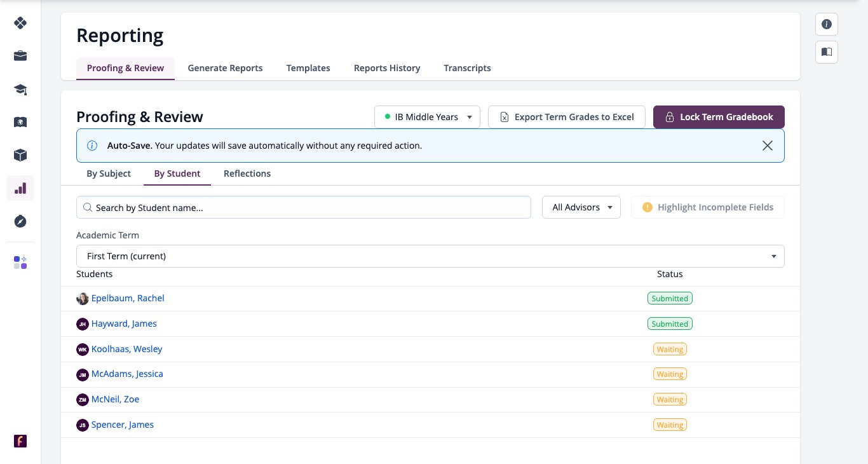Screen dimensions: 868x464
Task: Click the Search by Student name field
Action: (304, 207)
